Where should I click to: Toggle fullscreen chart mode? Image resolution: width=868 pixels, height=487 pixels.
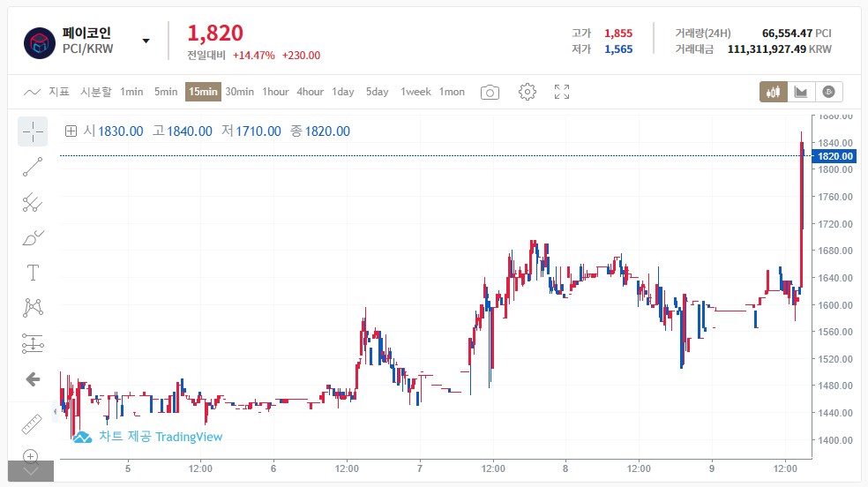[x=562, y=92]
